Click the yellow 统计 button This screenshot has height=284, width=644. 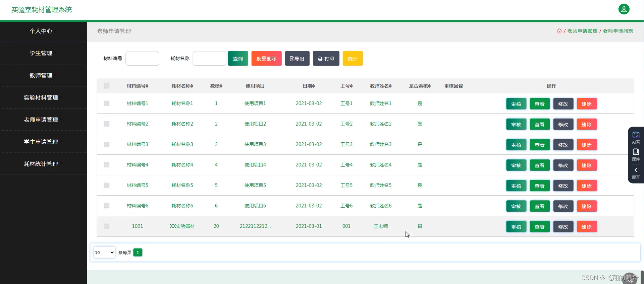pyautogui.click(x=353, y=59)
